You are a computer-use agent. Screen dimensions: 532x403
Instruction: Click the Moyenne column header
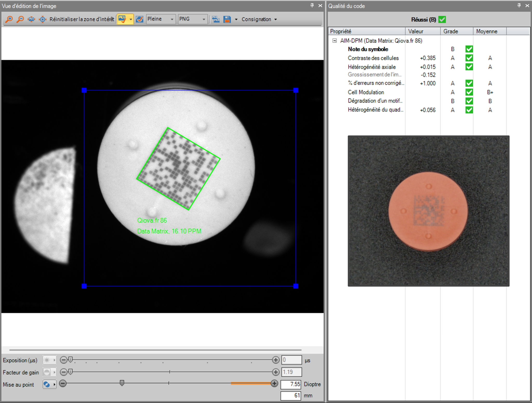[x=490, y=31]
